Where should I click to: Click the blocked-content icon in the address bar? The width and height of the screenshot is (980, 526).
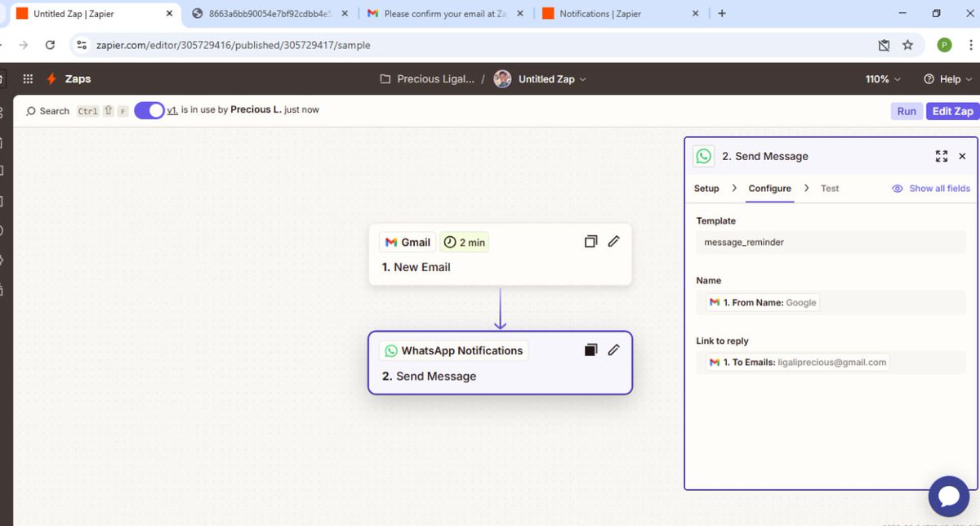(884, 46)
